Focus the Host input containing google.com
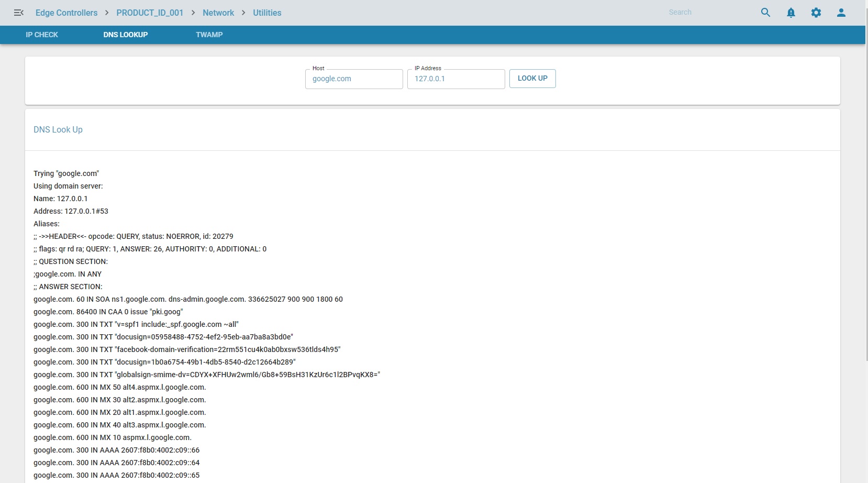 point(354,79)
